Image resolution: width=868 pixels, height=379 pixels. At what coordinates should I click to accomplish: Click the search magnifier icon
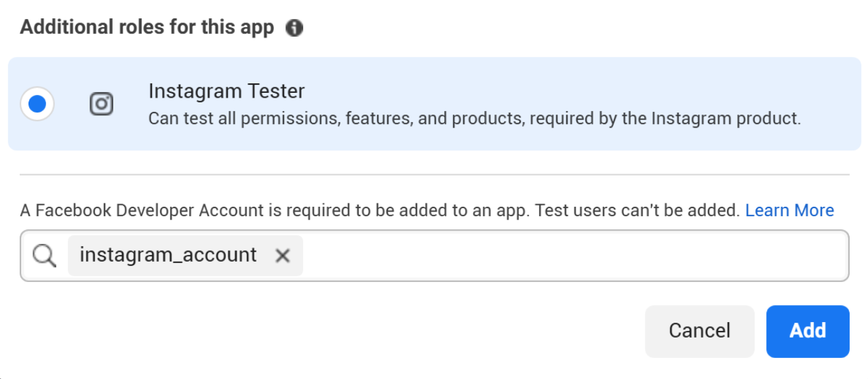44,256
